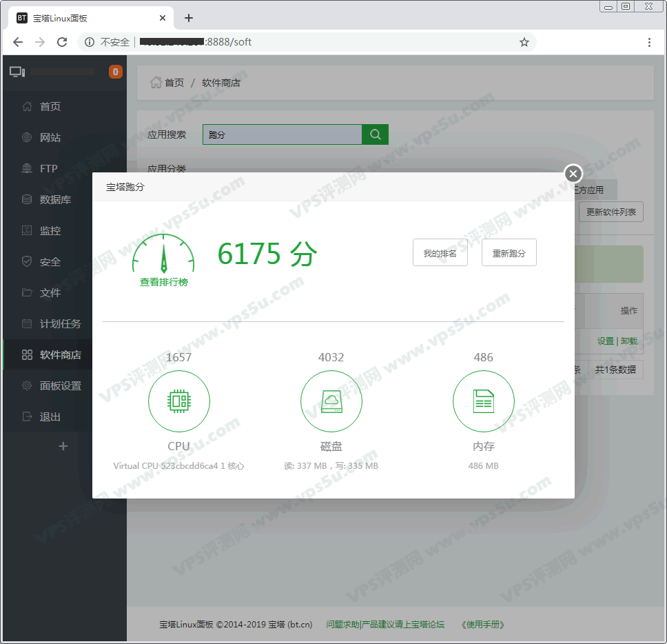Click the disk cloud icon
This screenshot has height=644, width=667.
[331, 401]
